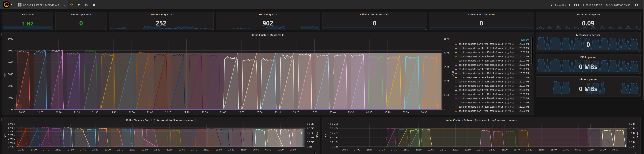Click the Zoom Out time button

click(x=560, y=5)
